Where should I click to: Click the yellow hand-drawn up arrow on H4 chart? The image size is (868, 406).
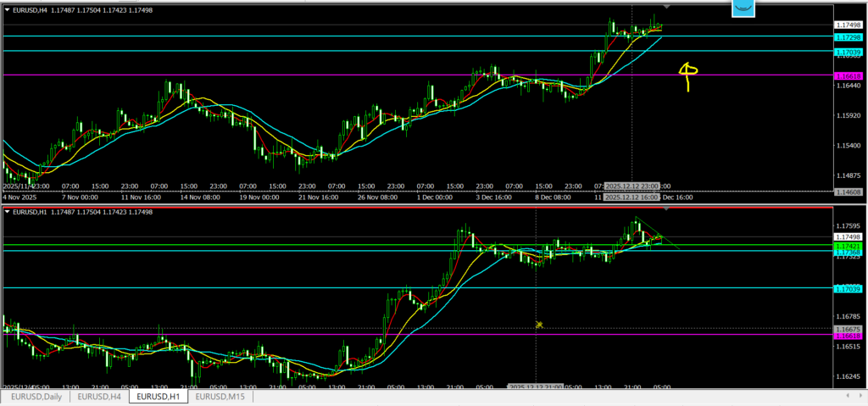(688, 75)
